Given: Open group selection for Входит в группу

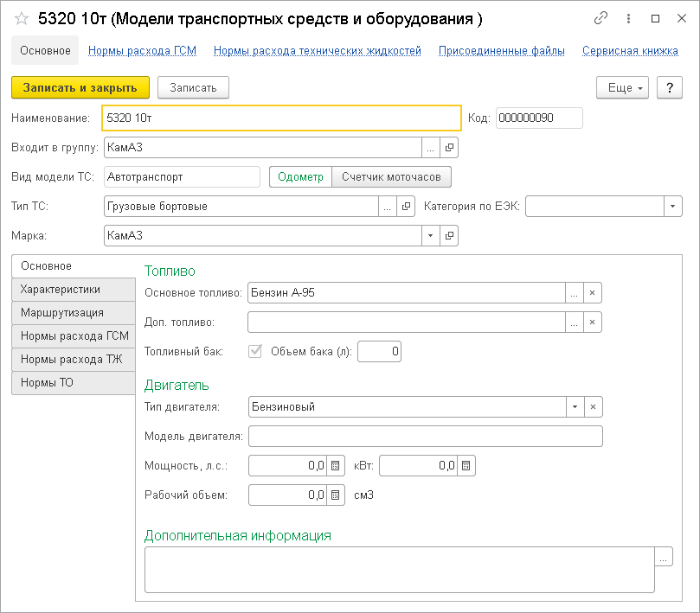Looking at the screenshot, I should tap(430, 148).
